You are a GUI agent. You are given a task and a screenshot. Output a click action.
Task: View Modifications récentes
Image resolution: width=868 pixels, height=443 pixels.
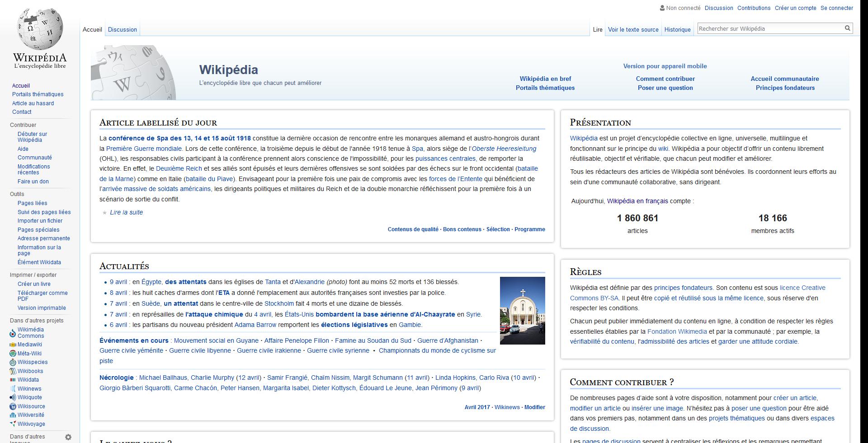point(34,169)
